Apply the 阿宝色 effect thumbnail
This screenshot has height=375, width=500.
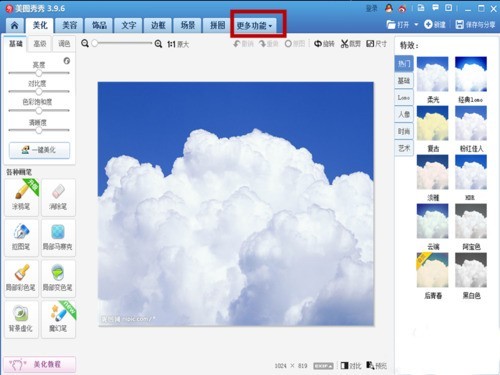point(471,221)
